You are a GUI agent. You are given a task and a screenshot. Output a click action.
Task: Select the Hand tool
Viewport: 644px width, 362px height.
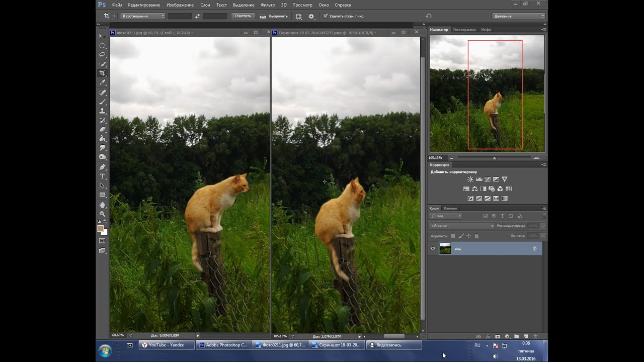point(102,205)
